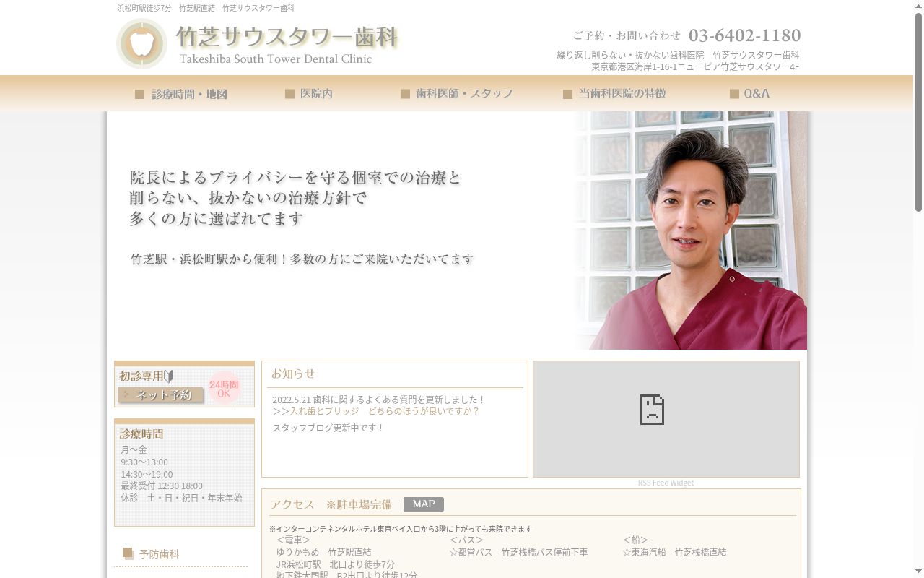Click the ☆東海汽船 竹芝桟橋直結 text
Screen dimensions: 924x578
674,552
